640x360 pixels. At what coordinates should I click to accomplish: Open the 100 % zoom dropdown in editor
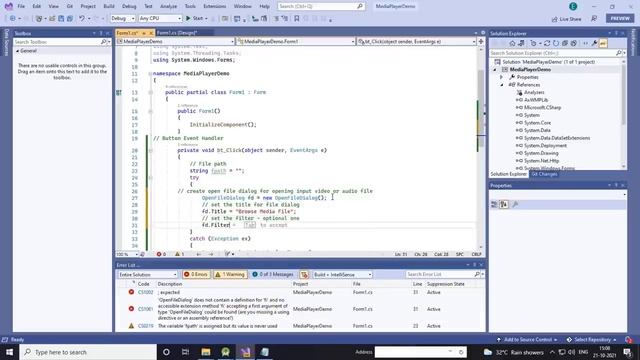127,254
